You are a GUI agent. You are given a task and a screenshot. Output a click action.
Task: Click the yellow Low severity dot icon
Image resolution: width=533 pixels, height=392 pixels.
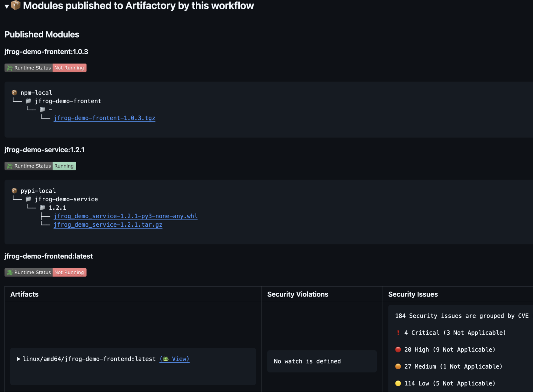click(x=398, y=383)
